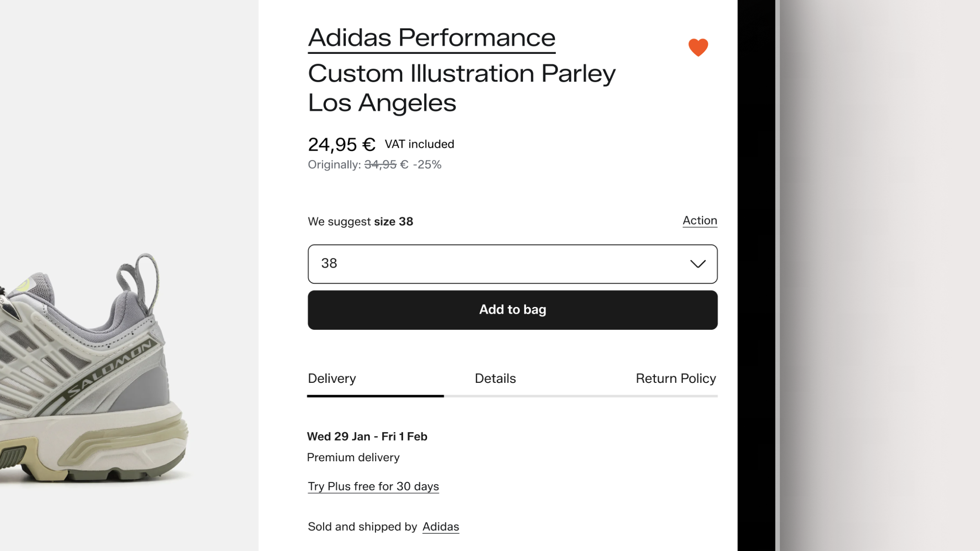The width and height of the screenshot is (980, 551).
Task: Click the struck-through original price 34,95 €
Action: 386,165
